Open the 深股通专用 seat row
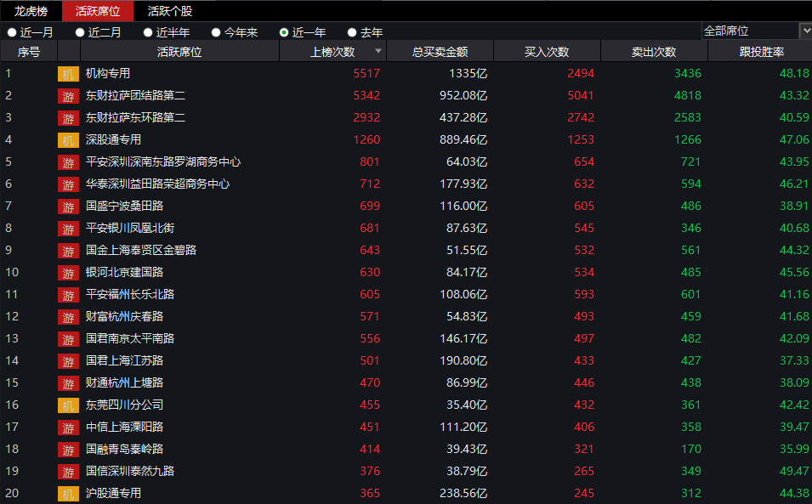The image size is (812, 504). 406,139
